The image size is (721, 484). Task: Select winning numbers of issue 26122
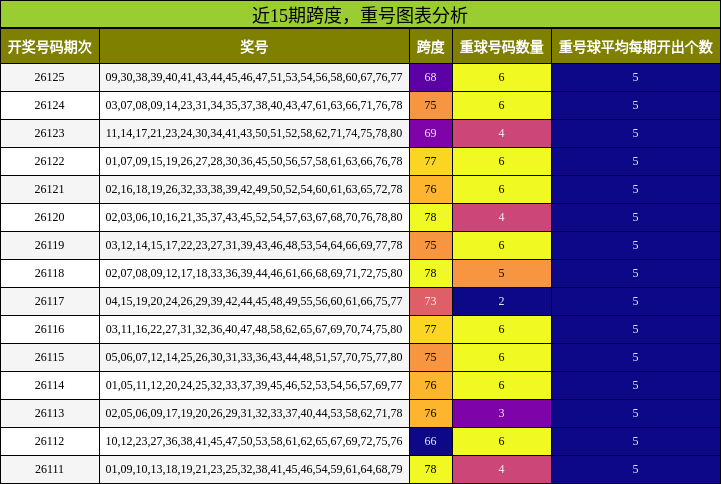click(254, 161)
